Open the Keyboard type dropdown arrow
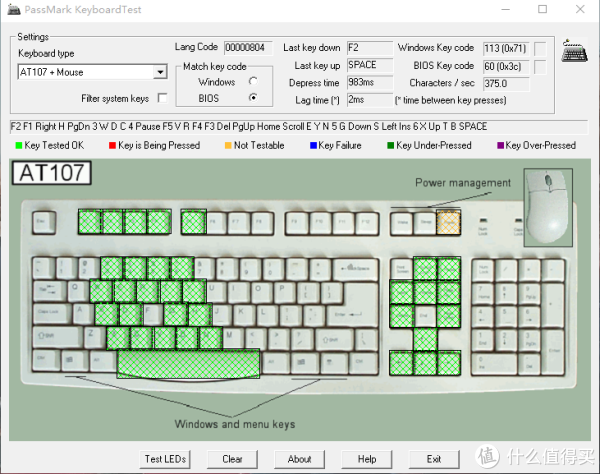600x474 pixels. click(160, 72)
